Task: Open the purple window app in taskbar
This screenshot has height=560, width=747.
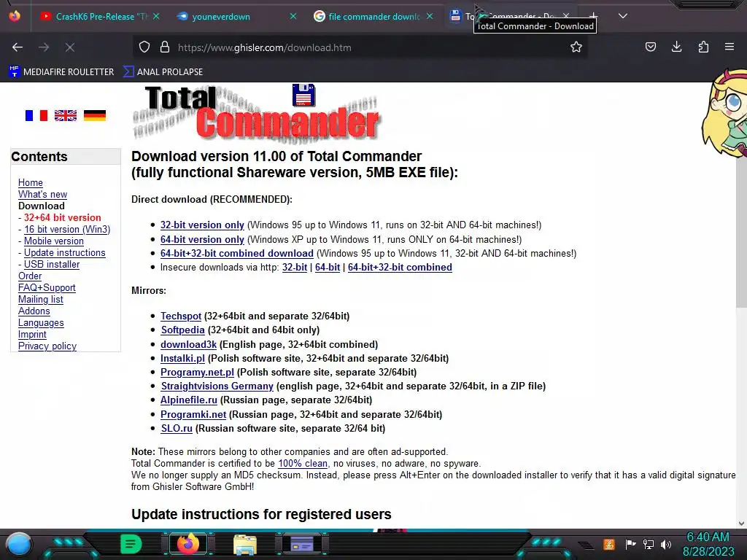Action: pyautogui.click(x=302, y=544)
